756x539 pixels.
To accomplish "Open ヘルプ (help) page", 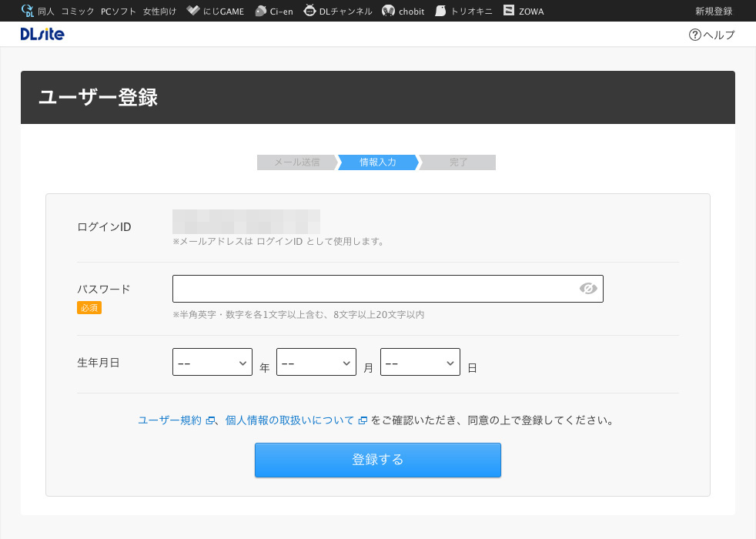I will [x=712, y=35].
